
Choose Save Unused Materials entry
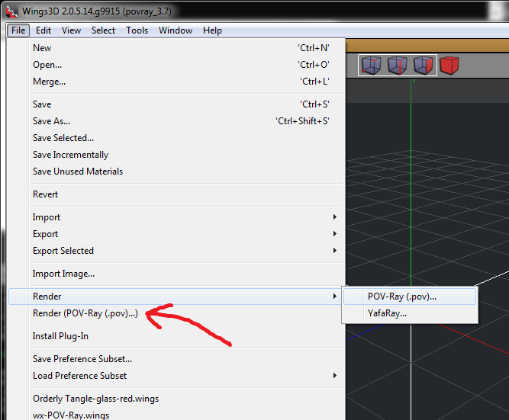click(176, 172)
